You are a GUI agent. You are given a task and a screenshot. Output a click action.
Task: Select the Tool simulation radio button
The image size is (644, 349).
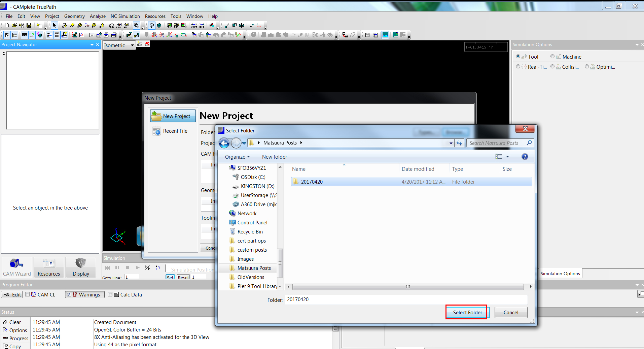point(518,57)
